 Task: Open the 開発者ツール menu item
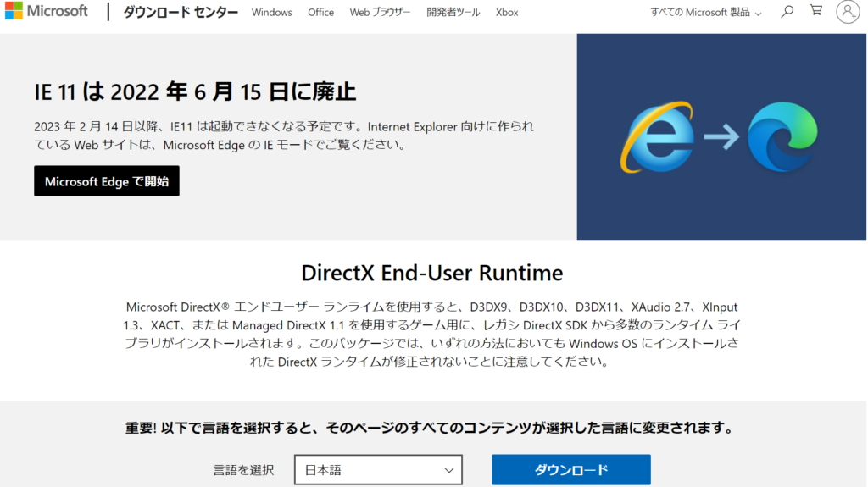coord(453,12)
